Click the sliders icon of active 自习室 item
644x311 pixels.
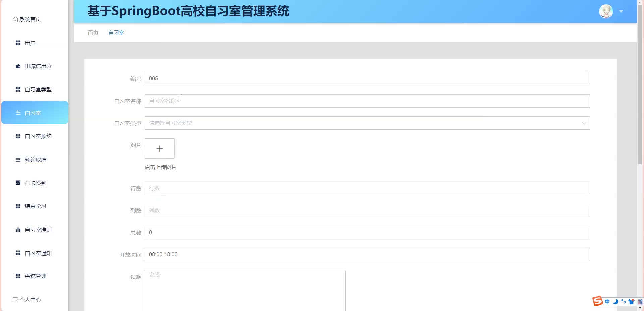click(18, 113)
